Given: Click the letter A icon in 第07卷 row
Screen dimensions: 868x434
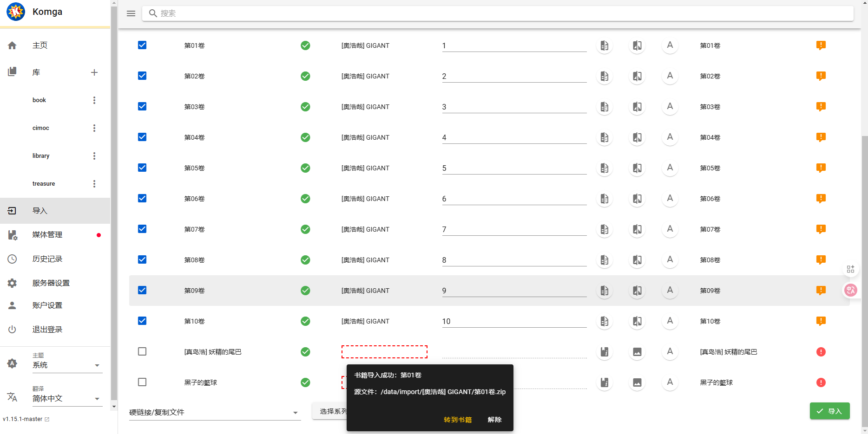Looking at the screenshot, I should 670,229.
